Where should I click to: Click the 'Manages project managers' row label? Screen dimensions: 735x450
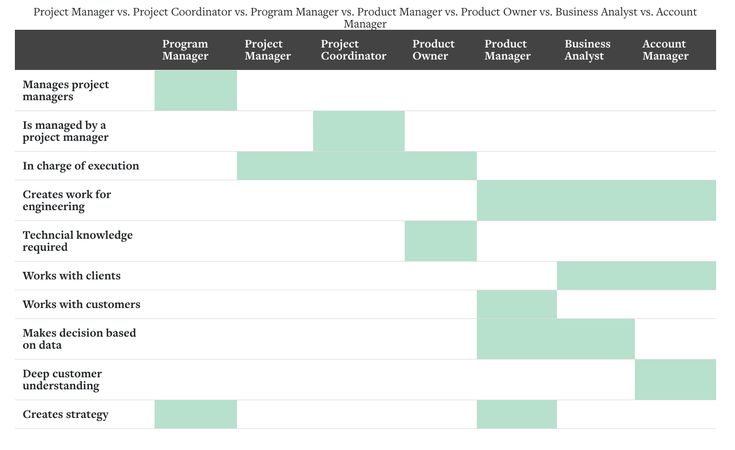[x=66, y=90]
